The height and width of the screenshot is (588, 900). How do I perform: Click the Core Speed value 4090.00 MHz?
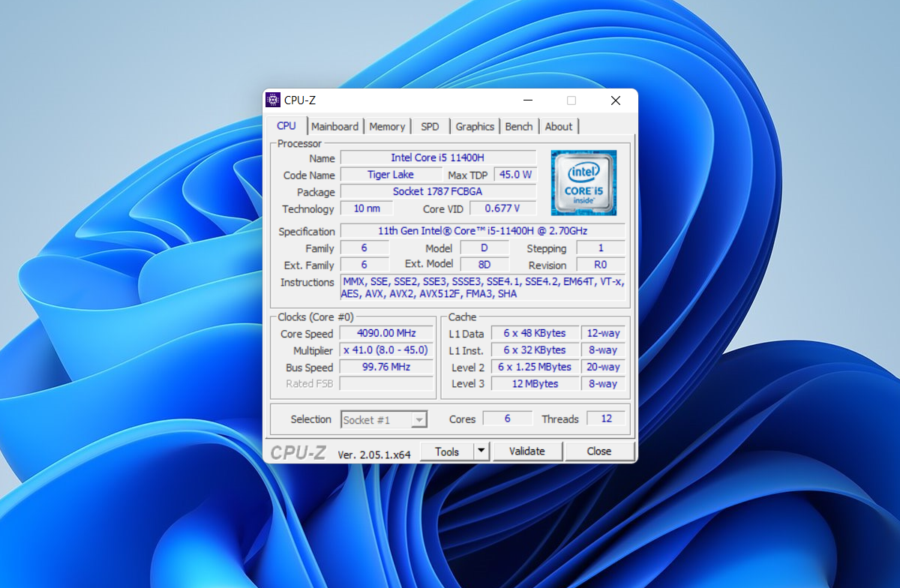pyautogui.click(x=386, y=333)
